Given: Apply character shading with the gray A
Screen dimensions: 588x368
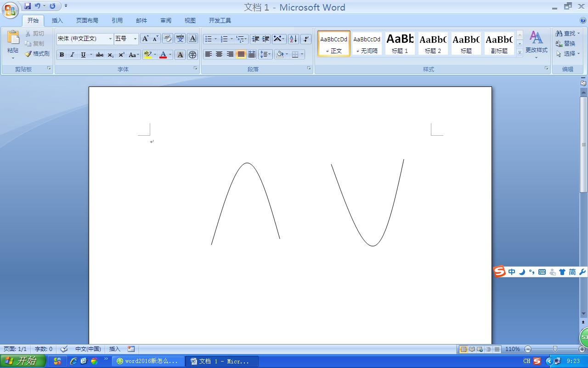Looking at the screenshot, I should tap(180, 55).
